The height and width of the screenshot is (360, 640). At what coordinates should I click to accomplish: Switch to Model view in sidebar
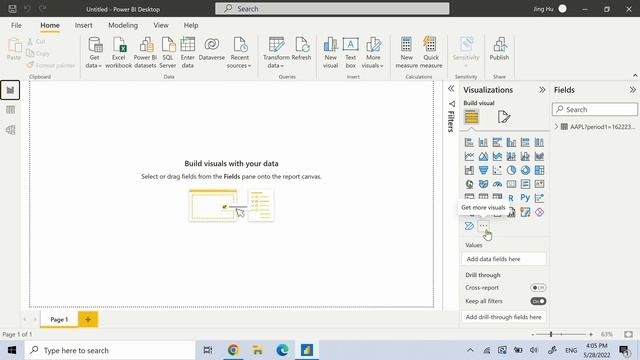tap(10, 130)
